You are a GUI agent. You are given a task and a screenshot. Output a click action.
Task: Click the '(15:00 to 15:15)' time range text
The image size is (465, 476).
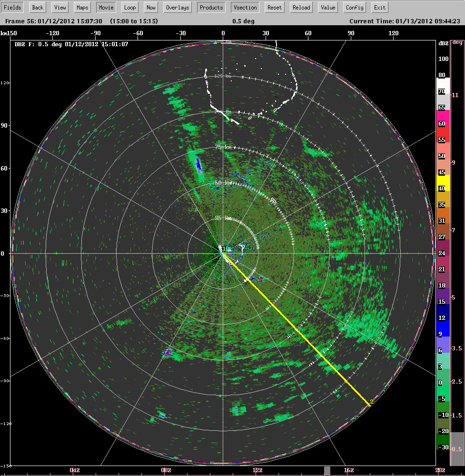pyautogui.click(x=134, y=21)
